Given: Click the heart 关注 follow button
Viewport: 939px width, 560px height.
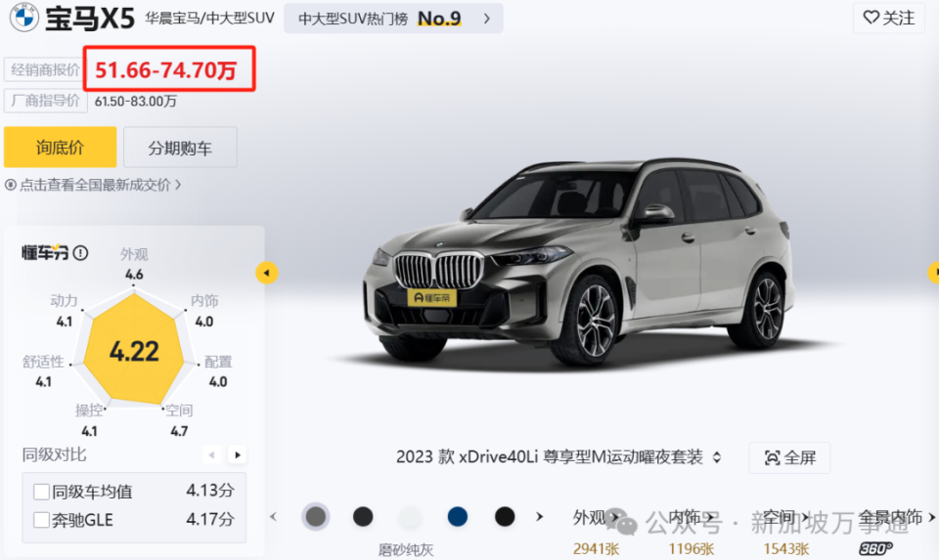Looking at the screenshot, I should (889, 18).
